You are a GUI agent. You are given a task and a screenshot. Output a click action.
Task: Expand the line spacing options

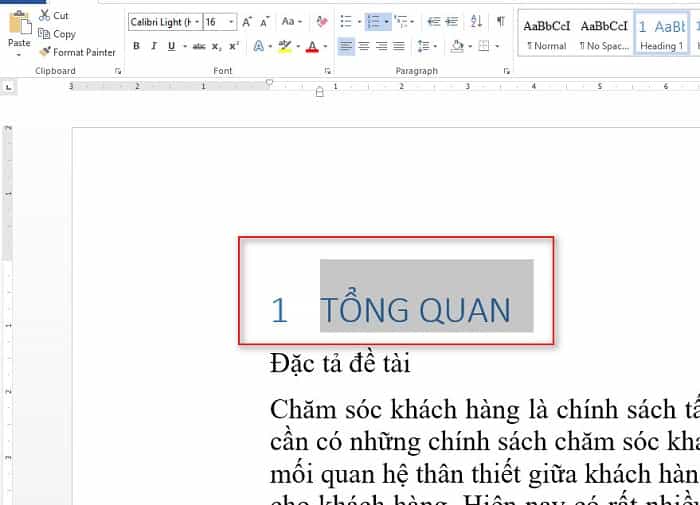pyautogui.click(x=427, y=46)
